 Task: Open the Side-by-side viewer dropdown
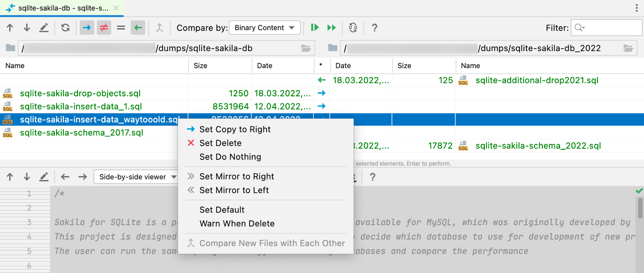point(136,177)
